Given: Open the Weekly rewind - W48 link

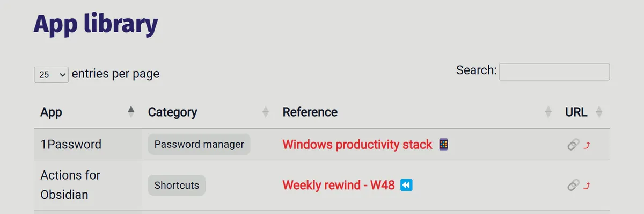Looking at the screenshot, I should pos(339,185).
